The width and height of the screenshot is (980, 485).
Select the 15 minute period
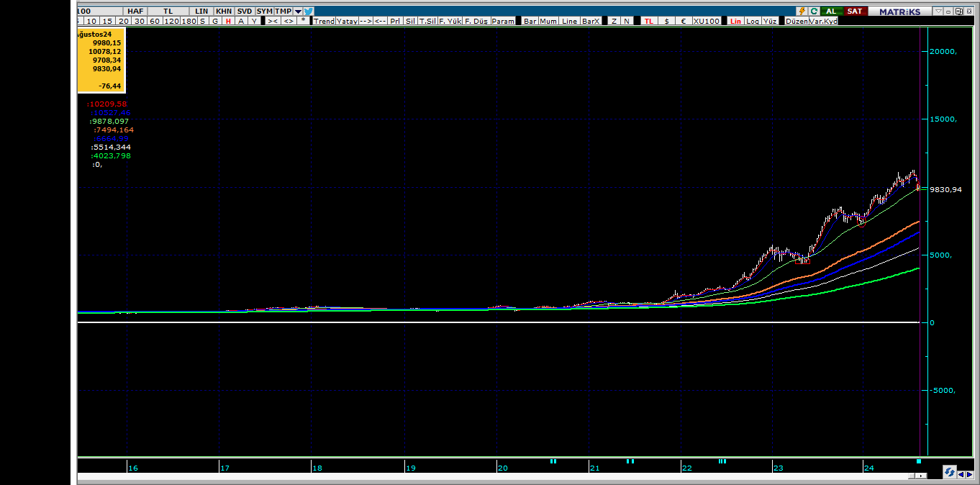tap(107, 21)
